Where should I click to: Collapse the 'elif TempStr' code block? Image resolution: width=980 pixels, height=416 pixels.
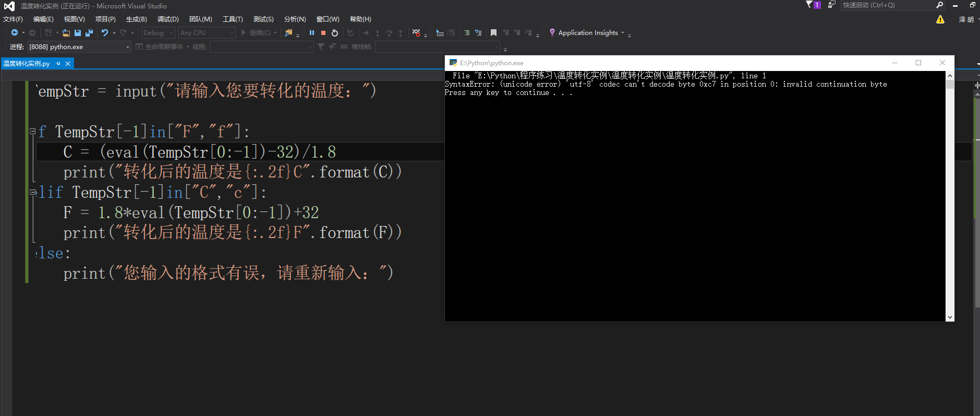[x=32, y=192]
